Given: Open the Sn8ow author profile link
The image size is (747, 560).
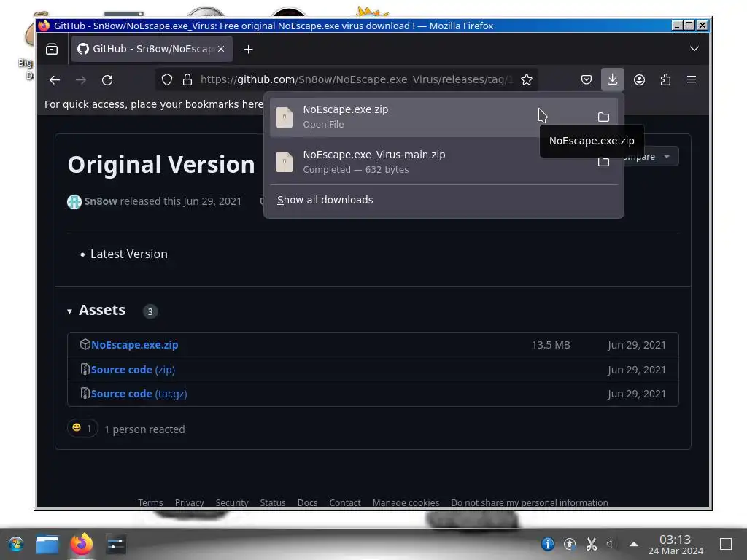Looking at the screenshot, I should 101,201.
